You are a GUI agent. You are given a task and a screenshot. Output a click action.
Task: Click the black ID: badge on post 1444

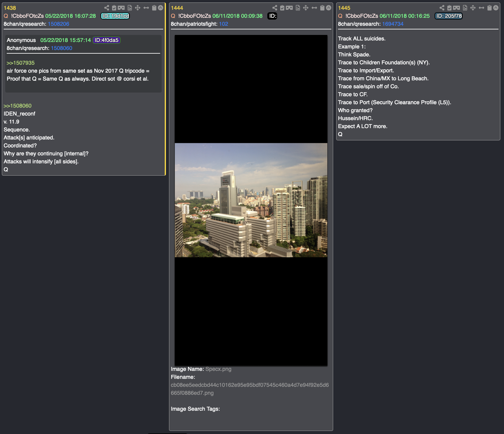click(x=273, y=16)
